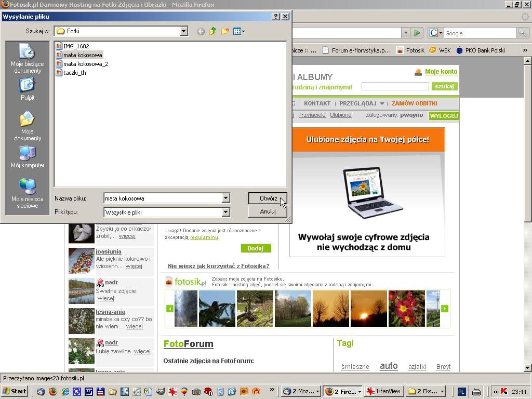Open the Firefox address bar history dropdown

click(406, 33)
